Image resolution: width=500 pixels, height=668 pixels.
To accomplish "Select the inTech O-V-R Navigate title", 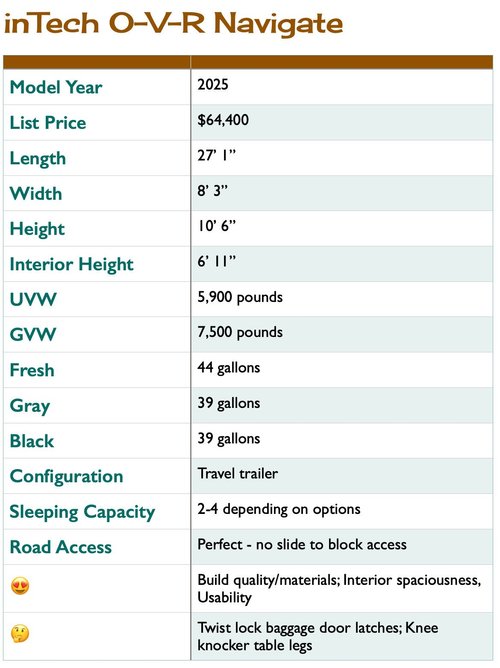I will [x=173, y=23].
